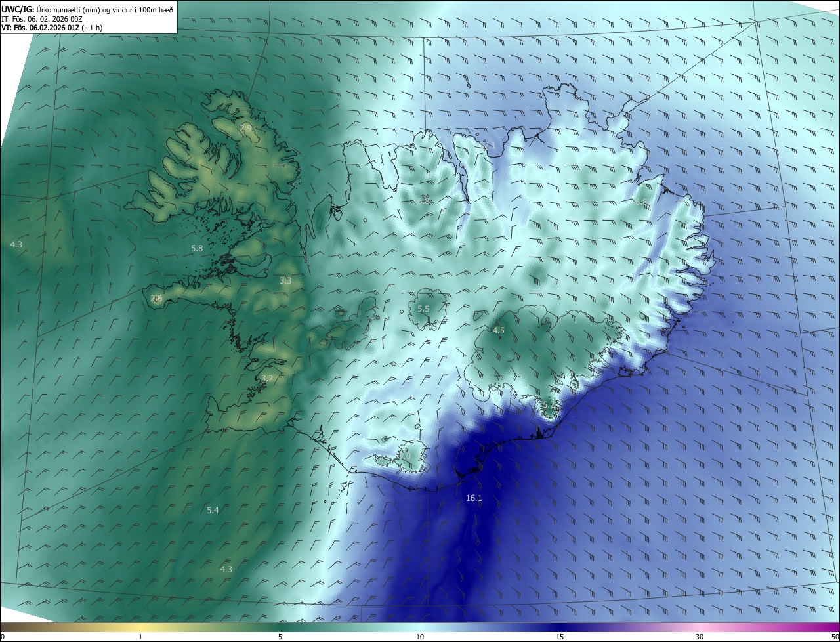Click the 7.0 value on Mýrdalsjökull glacier
840x642 pixels.
point(404,456)
